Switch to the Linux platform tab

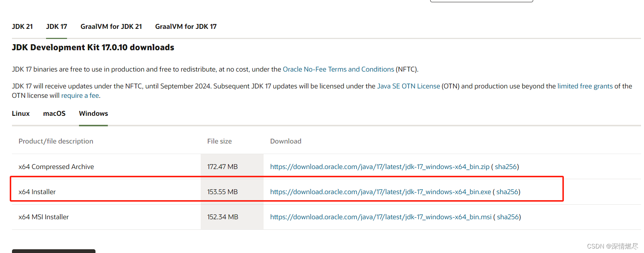[x=21, y=113]
